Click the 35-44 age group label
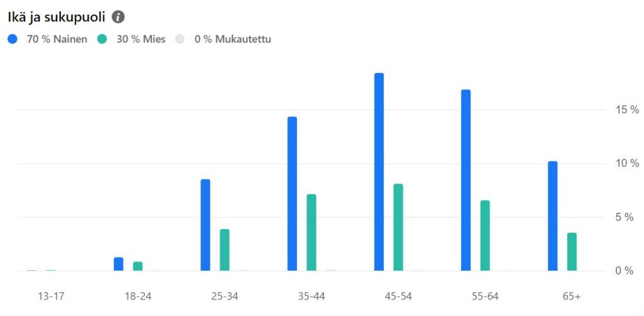644x316 pixels. [311, 295]
